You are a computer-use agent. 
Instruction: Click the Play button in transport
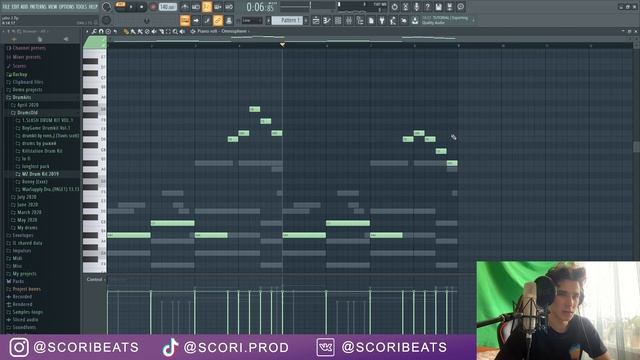pos(131,7)
